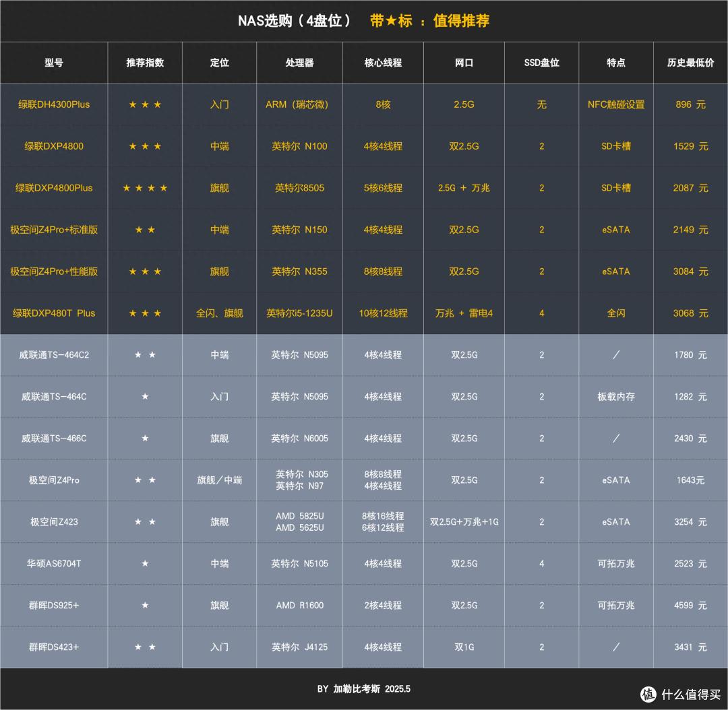Image resolution: width=728 pixels, height=710 pixels.
Task: Click the 双2.5G+万兆+1G network cell
Action: 464,522
